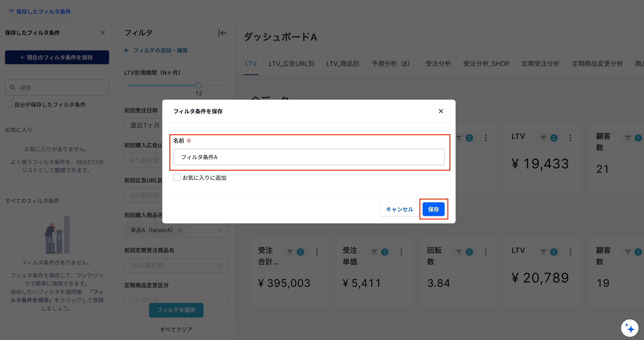This screenshot has height=340, width=644.
Task: Expand the 初回購入商品名 dropdown
Action: (x=220, y=230)
